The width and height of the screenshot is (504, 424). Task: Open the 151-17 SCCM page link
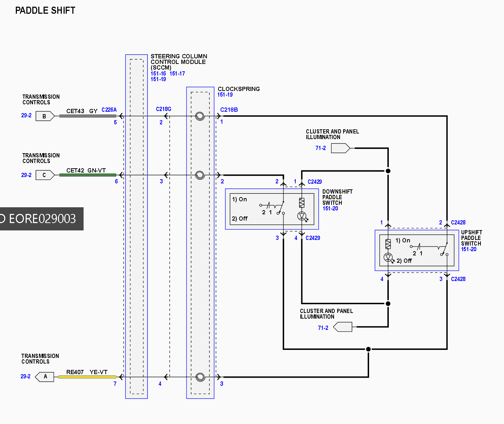tap(177, 73)
